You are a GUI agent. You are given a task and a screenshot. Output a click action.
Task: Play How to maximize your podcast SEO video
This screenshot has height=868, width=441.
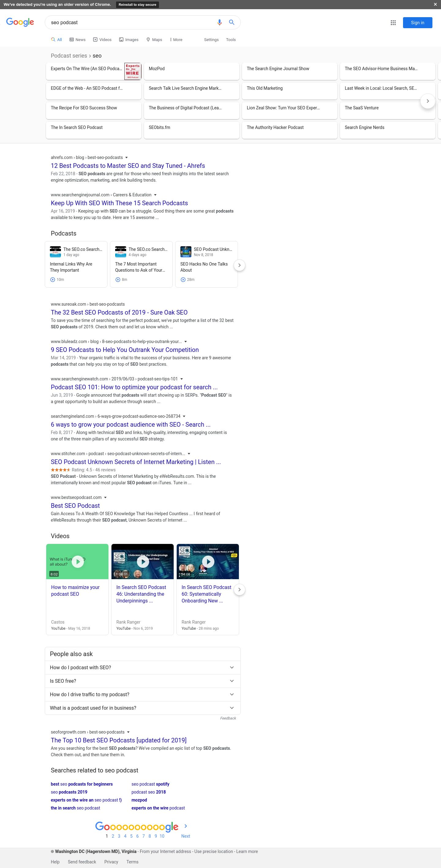(78, 562)
